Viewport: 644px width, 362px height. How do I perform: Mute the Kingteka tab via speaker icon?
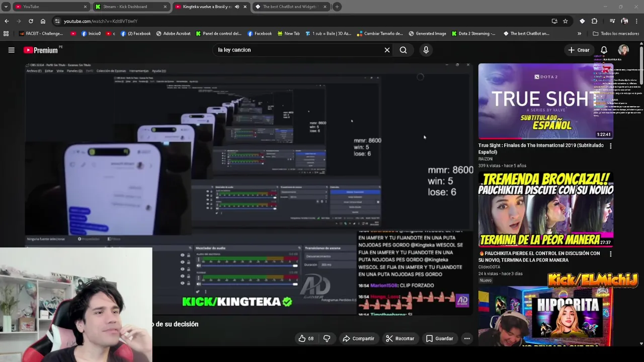(237, 7)
